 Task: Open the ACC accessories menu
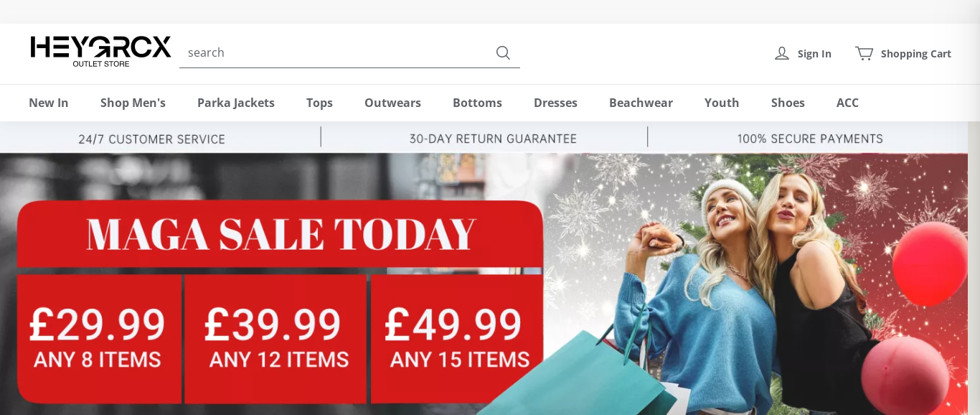point(847,103)
